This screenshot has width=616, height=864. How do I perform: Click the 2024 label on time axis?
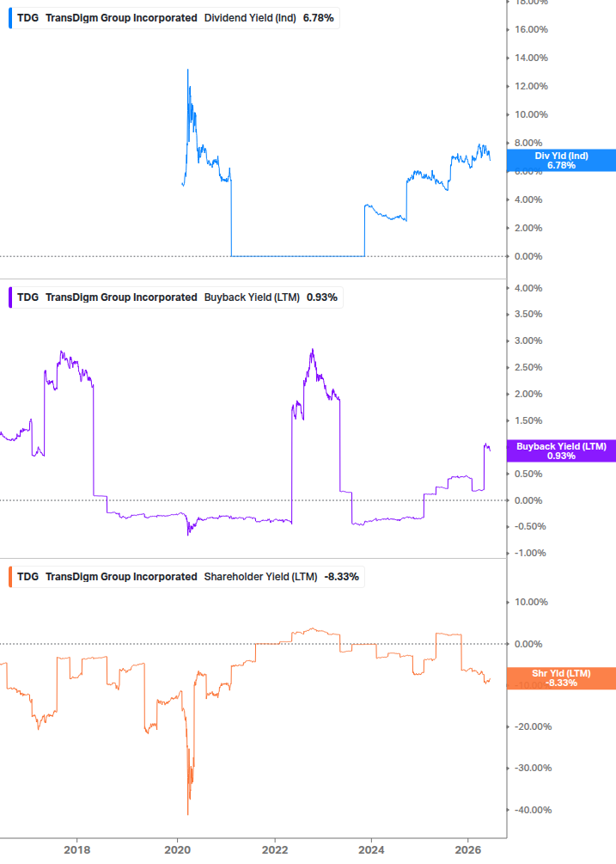point(372,849)
